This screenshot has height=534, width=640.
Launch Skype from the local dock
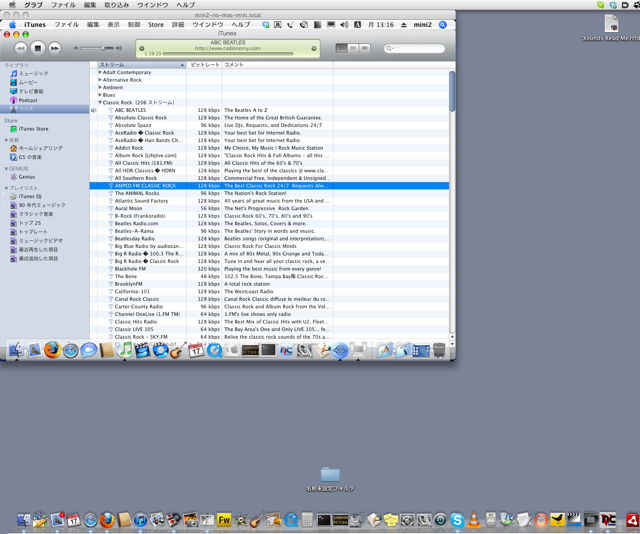coord(457,520)
